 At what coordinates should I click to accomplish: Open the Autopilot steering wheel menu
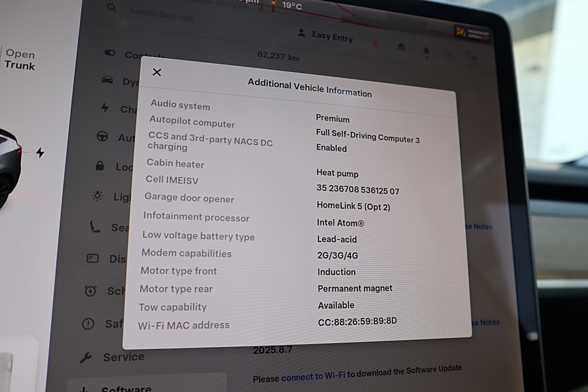[102, 136]
